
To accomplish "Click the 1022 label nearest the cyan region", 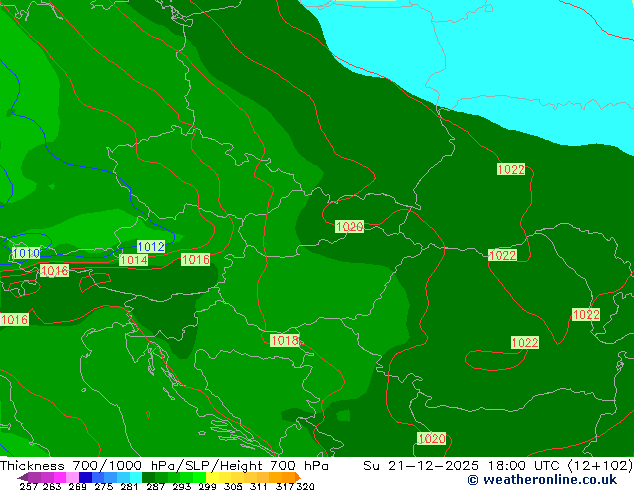I will (x=511, y=169).
